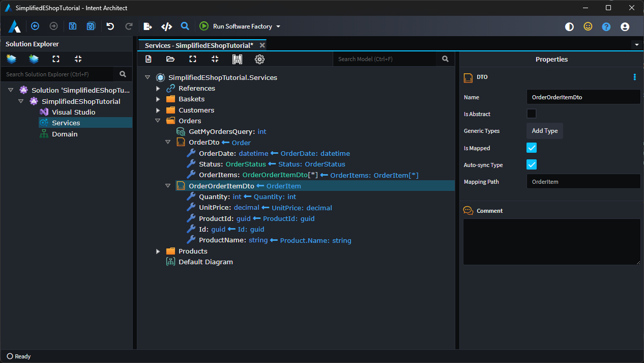
Task: Click the Search Model magnifier button
Action: 446,59
